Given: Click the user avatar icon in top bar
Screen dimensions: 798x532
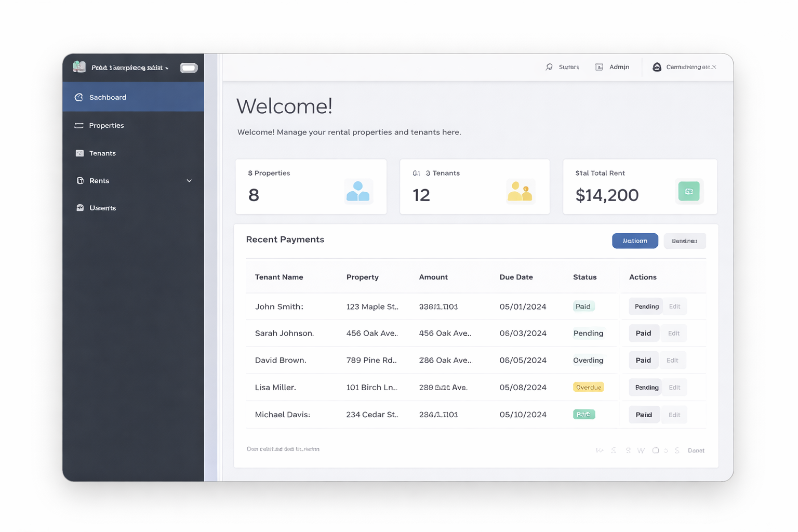Looking at the screenshot, I should point(657,67).
